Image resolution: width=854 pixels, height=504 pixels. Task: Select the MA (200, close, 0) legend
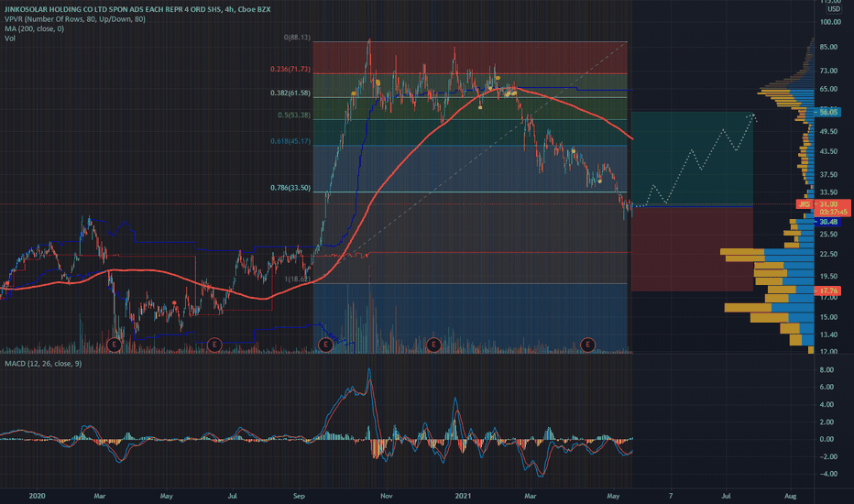pos(34,28)
